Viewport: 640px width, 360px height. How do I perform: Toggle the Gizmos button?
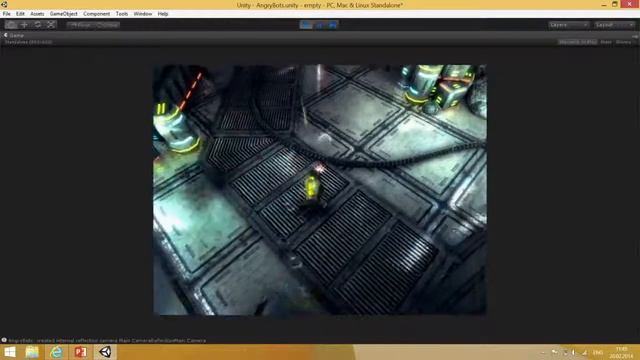(x=624, y=42)
